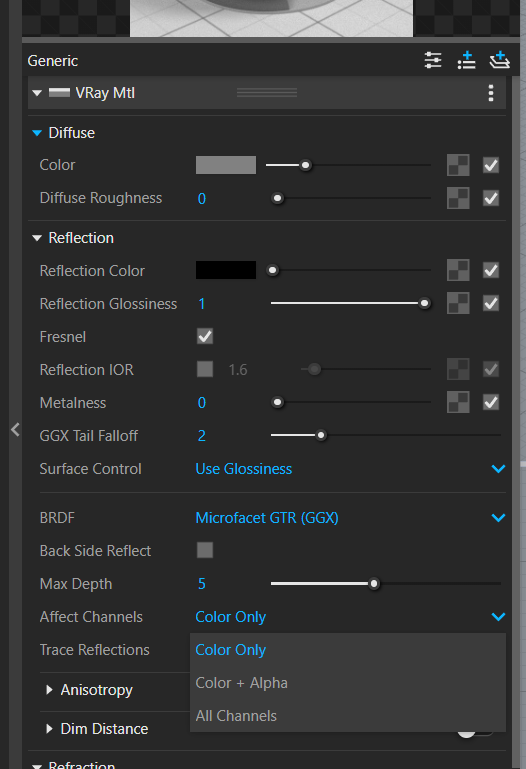Click texture slot for Reflection Glossiness

pyautogui.click(x=458, y=303)
